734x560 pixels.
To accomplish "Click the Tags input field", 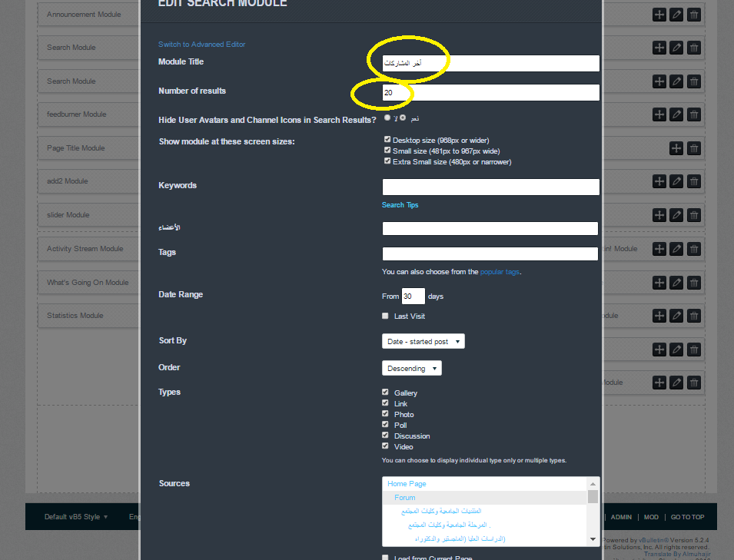I will pos(490,253).
